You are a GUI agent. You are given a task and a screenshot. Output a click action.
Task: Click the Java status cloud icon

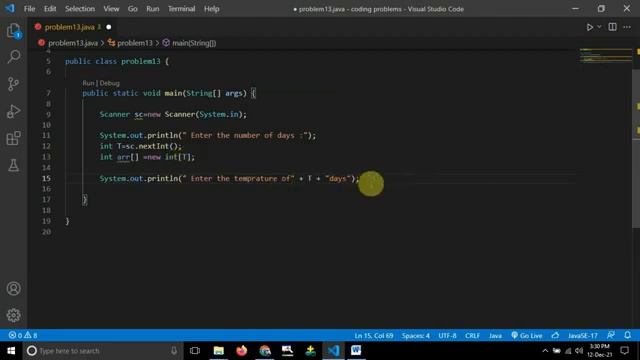click(555, 335)
